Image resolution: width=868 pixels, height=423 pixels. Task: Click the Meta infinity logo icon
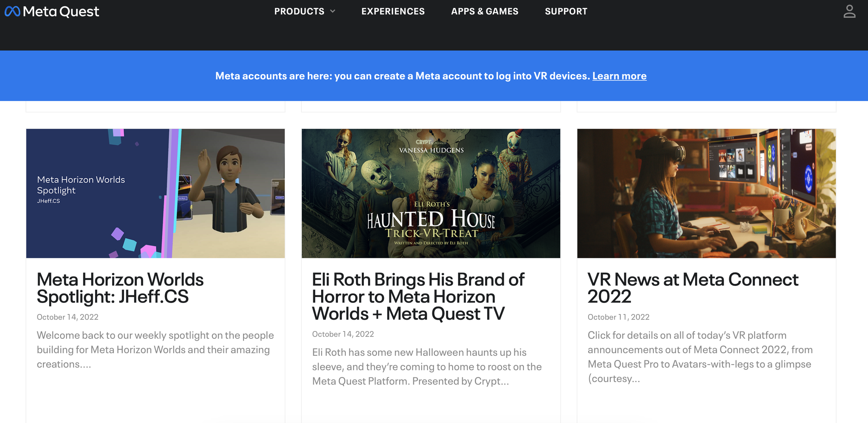[x=12, y=11]
